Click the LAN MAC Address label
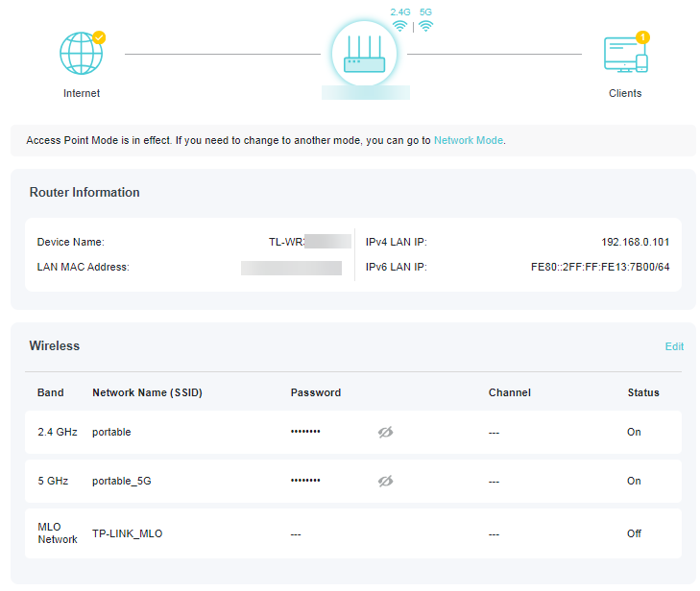 point(83,267)
